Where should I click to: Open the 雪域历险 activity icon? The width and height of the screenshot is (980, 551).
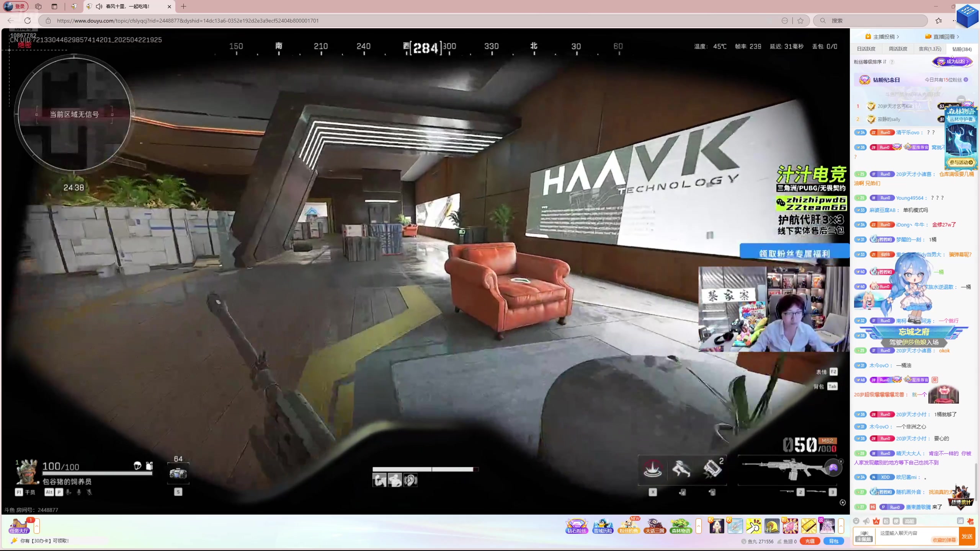[603, 526]
